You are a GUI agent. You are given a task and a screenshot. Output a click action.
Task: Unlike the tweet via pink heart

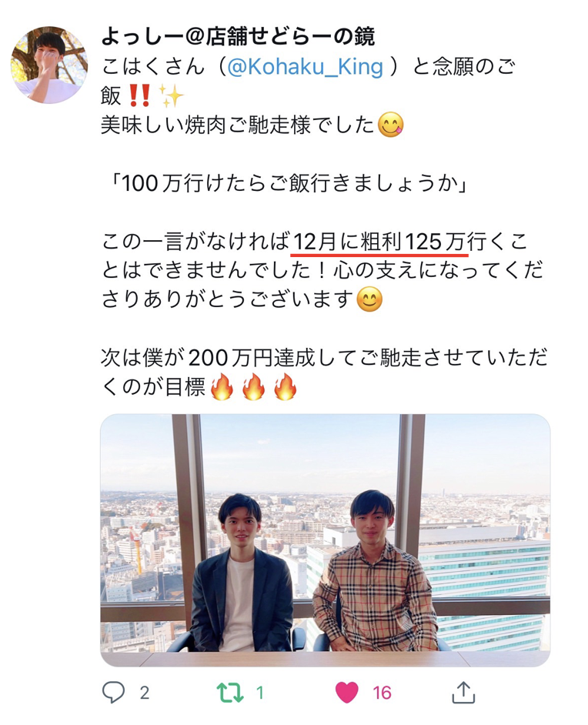pos(346,692)
